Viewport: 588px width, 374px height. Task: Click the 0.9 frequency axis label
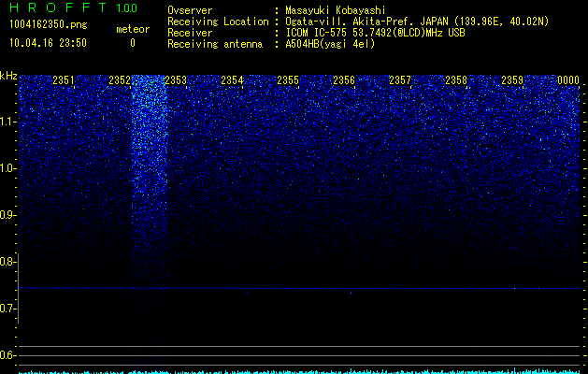[7, 215]
